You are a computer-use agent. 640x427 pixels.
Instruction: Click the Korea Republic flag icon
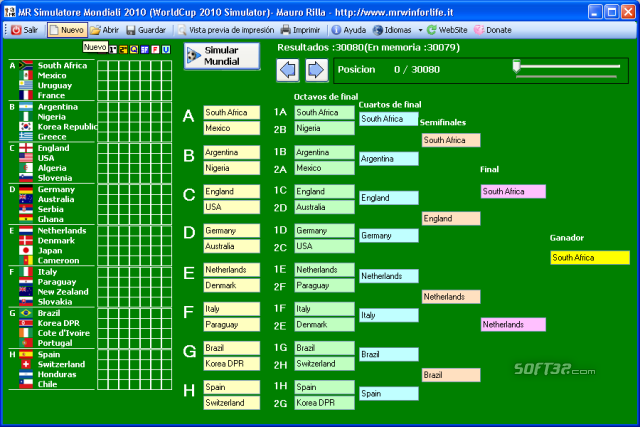pyautogui.click(x=26, y=127)
